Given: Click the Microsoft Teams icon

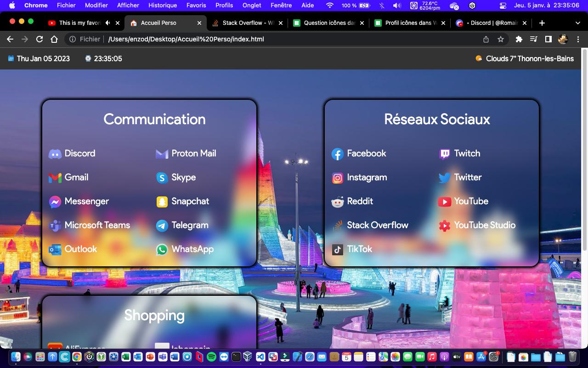Looking at the screenshot, I should 55,225.
